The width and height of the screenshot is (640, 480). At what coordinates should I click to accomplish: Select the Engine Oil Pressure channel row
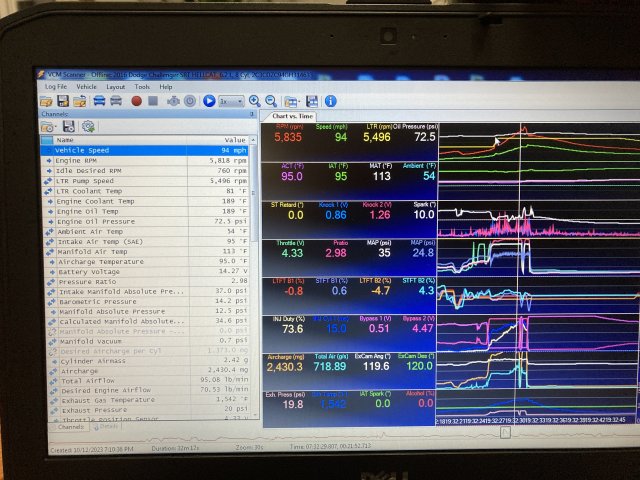[x=147, y=222]
